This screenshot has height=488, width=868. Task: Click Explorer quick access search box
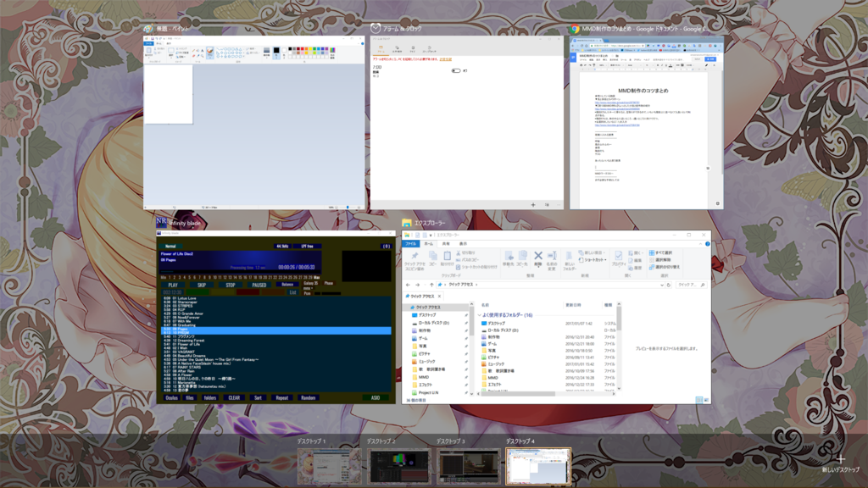pos(692,285)
